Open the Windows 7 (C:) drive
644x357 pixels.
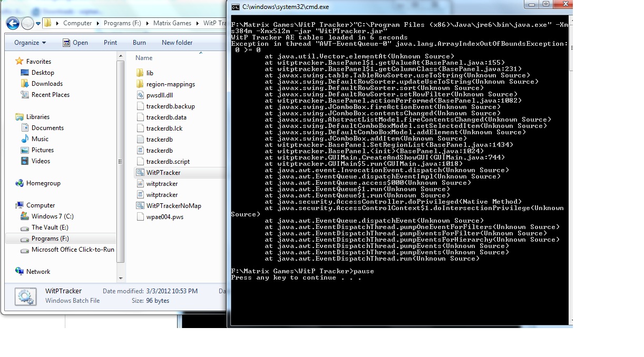pyautogui.click(x=47, y=216)
